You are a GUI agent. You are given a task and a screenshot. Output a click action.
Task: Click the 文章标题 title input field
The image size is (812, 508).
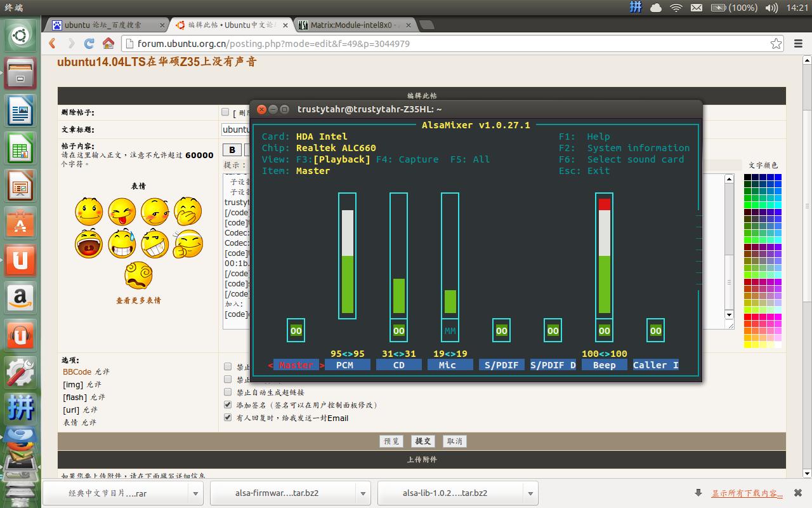(237, 129)
